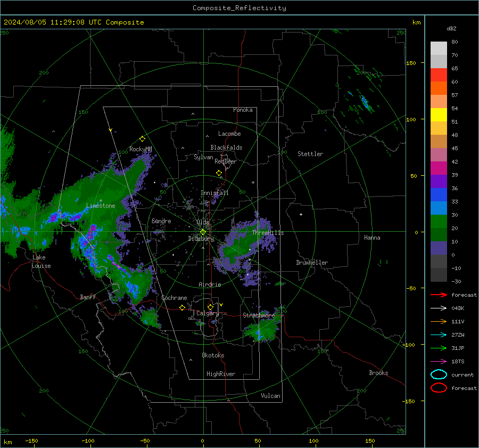Click the Limestone label
This screenshot has width=479, height=448.
click(101, 206)
